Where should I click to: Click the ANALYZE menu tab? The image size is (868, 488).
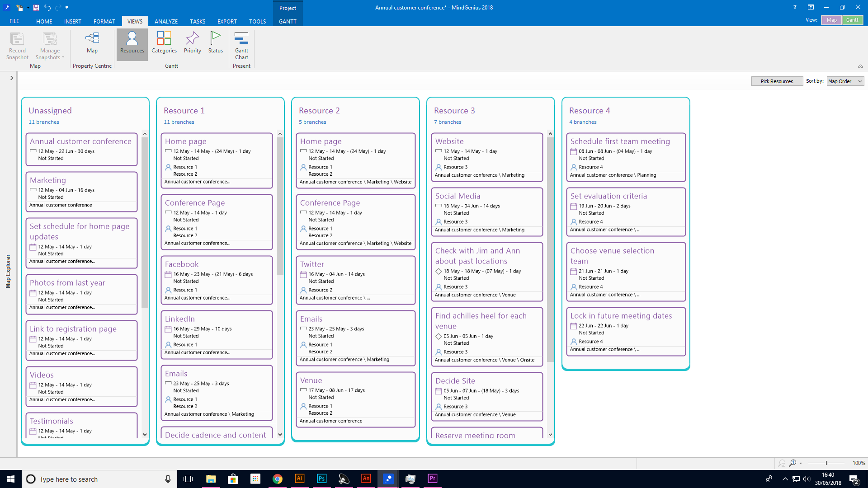pos(165,21)
